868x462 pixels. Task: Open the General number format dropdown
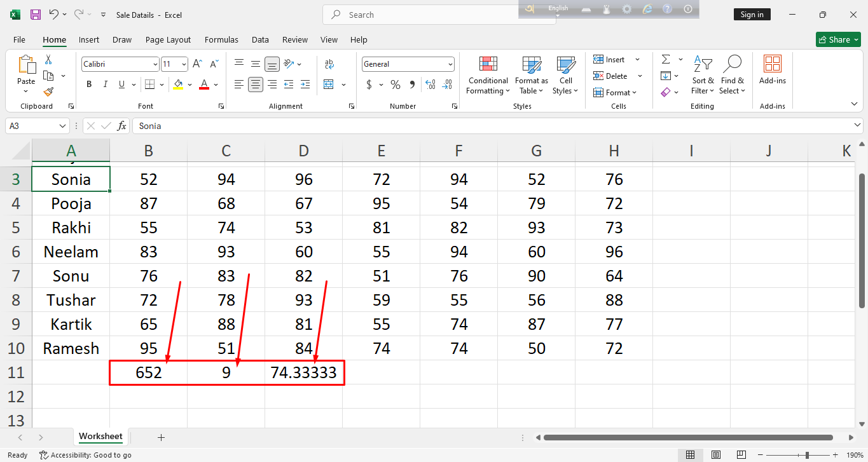(x=450, y=64)
